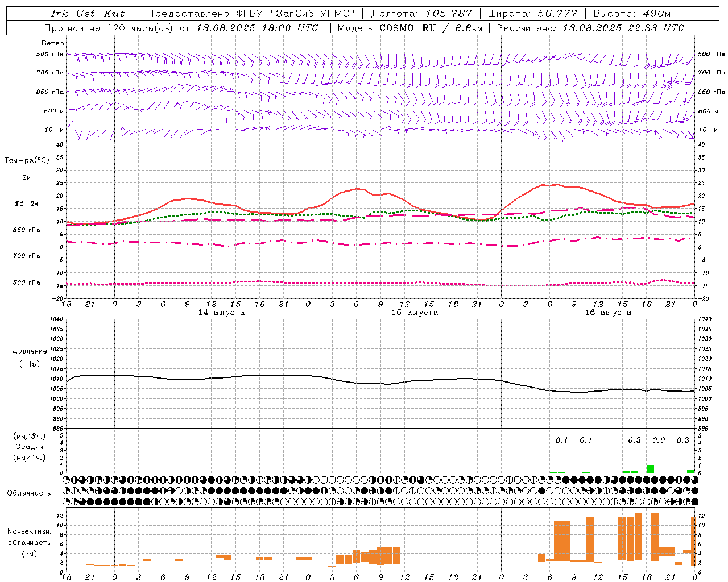
Task: Click the provider text ФГБУ "ЗапСиб УГМС"
Action: point(295,14)
